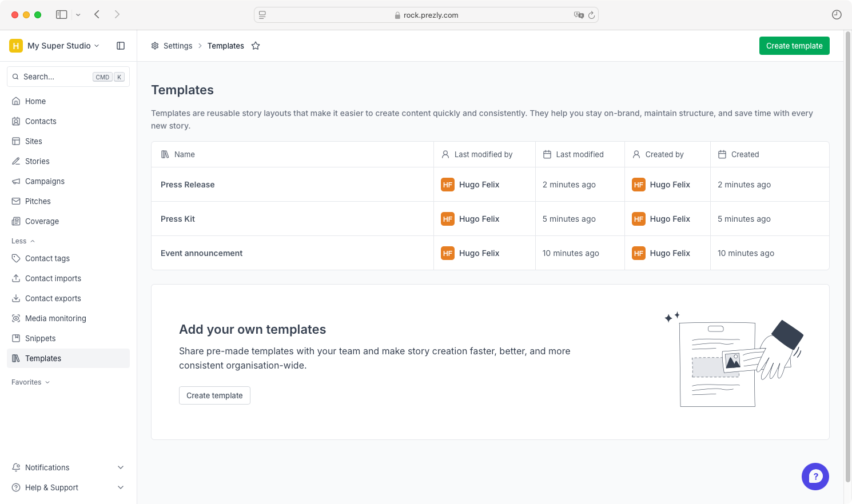This screenshot has width=852, height=504.
Task: Open the Press Release template
Action: pyautogui.click(x=188, y=185)
